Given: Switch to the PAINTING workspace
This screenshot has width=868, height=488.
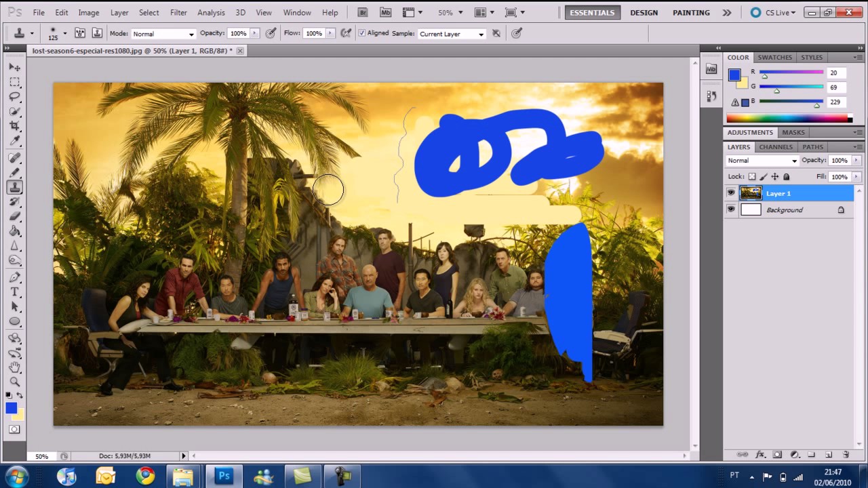Looking at the screenshot, I should tap(691, 12).
